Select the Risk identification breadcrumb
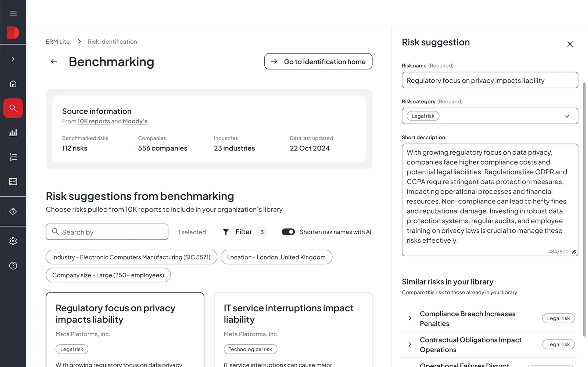Screen dimensions: 588x367 [112, 41]
